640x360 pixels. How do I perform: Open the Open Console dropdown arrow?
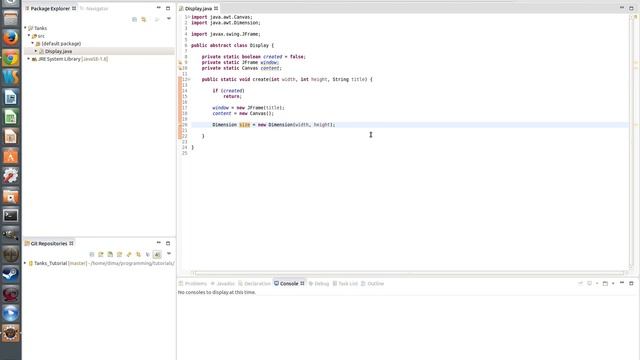(x=613, y=283)
